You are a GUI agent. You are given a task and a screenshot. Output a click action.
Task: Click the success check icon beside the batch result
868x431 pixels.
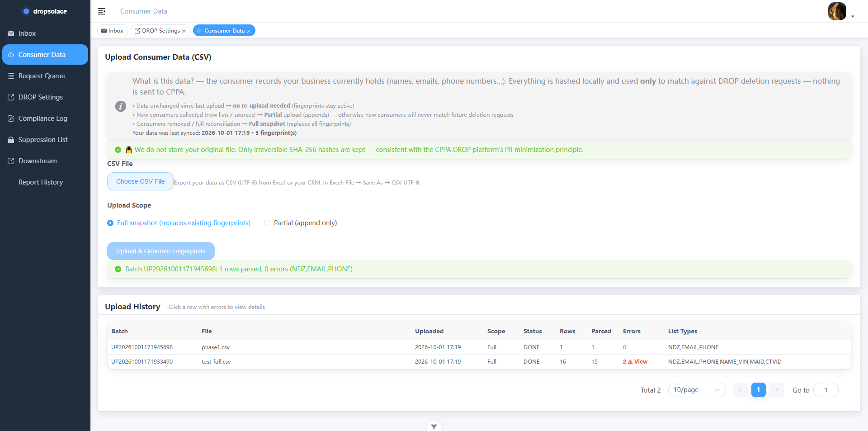[118, 269]
